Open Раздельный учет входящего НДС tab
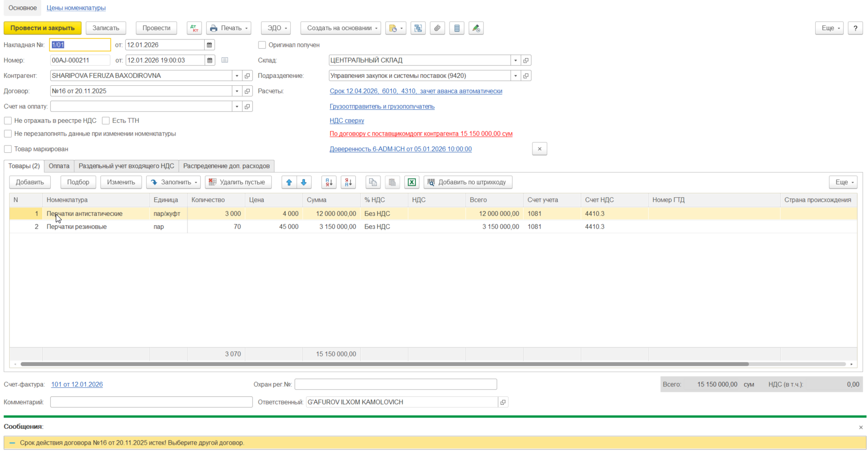 click(x=126, y=166)
